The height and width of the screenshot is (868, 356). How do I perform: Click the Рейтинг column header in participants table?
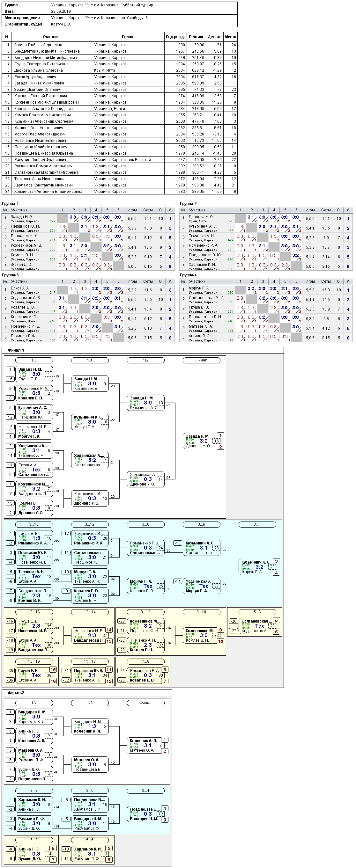[196, 37]
